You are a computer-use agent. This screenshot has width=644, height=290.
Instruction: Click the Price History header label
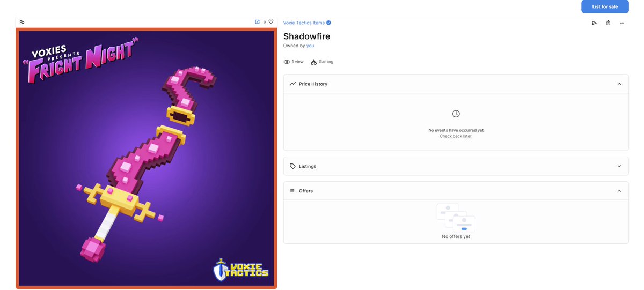[x=313, y=84]
